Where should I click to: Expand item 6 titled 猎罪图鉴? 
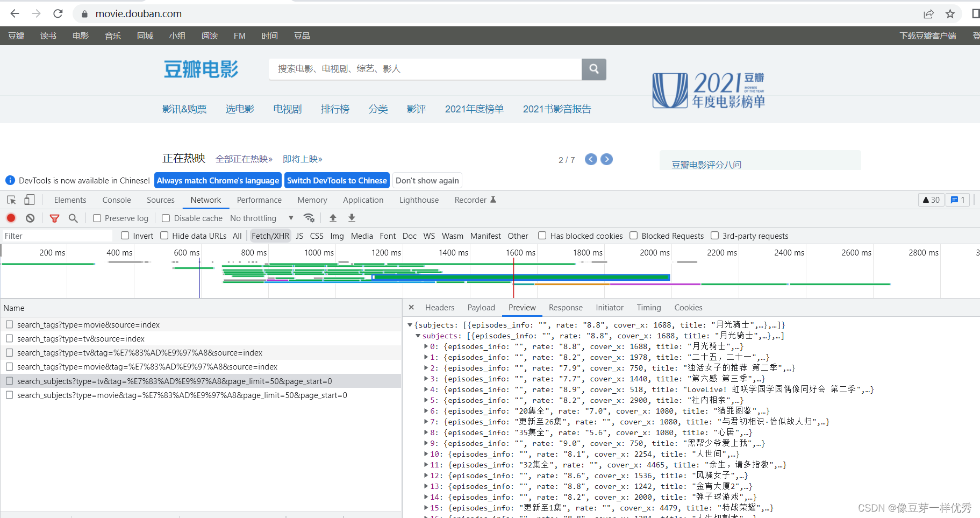[426, 411]
